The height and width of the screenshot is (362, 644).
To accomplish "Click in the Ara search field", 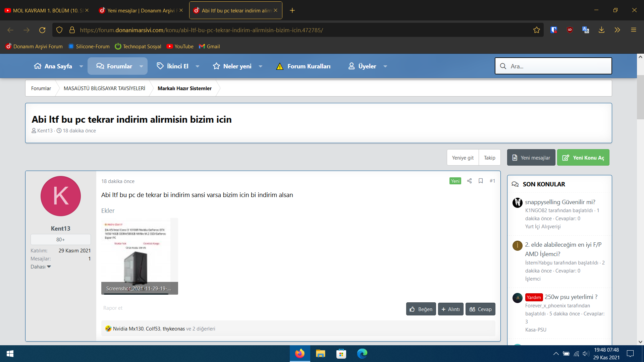I will point(553,66).
